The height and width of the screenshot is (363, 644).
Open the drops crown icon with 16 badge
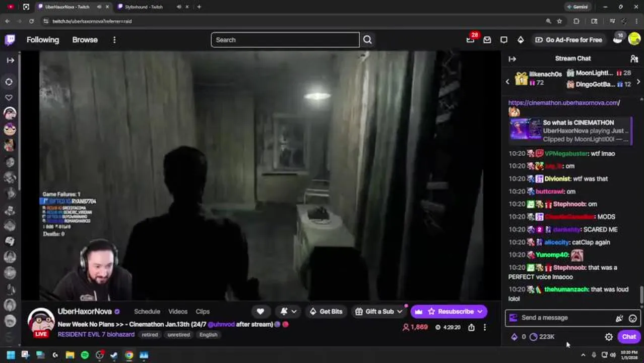coord(618,39)
